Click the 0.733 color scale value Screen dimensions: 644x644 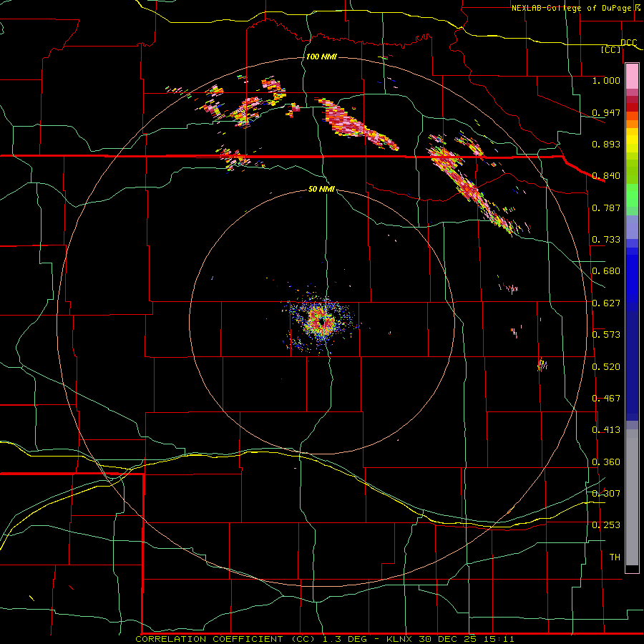tap(606, 240)
